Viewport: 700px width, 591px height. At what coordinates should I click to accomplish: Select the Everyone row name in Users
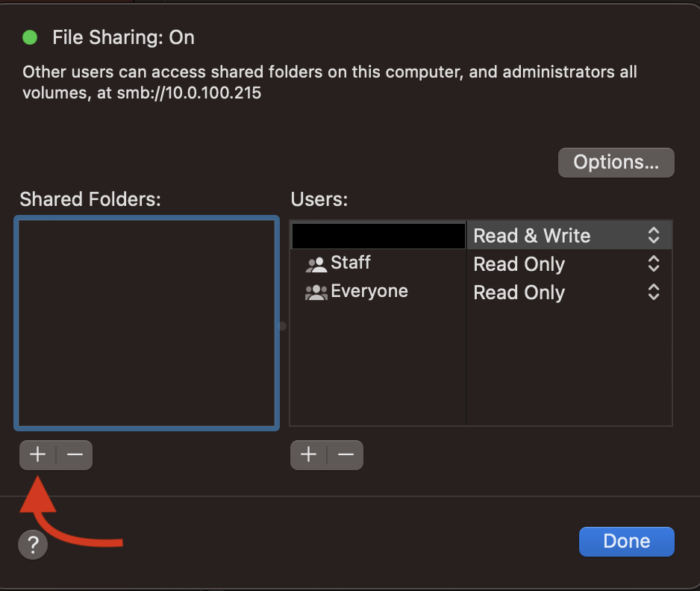tap(369, 291)
